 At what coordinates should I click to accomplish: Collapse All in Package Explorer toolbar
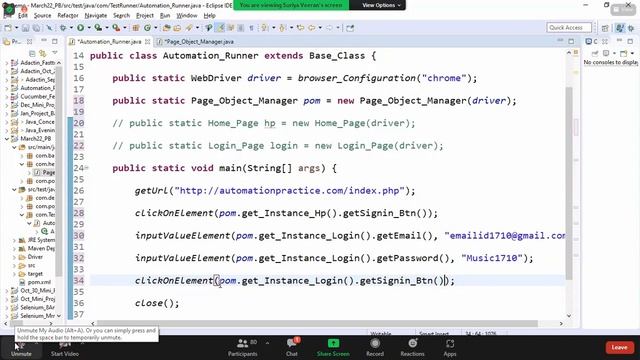[32, 53]
